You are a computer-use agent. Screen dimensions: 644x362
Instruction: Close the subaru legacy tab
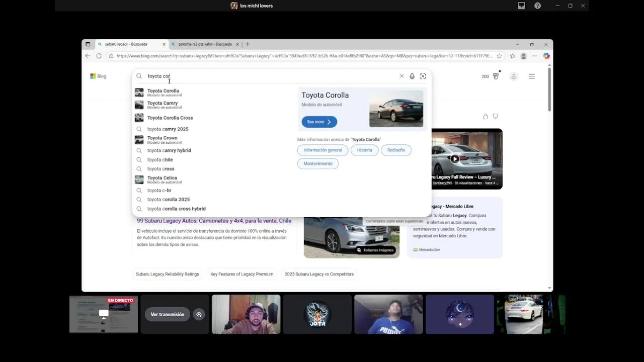tap(164, 44)
